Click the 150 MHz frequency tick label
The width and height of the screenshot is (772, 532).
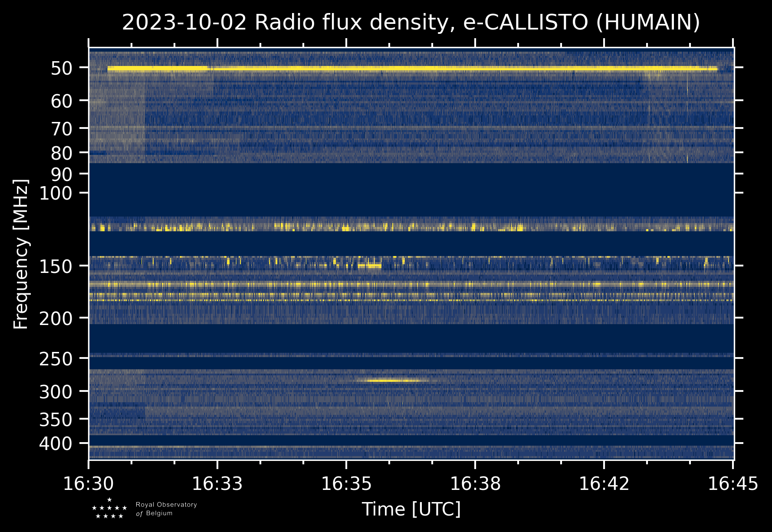point(56,266)
